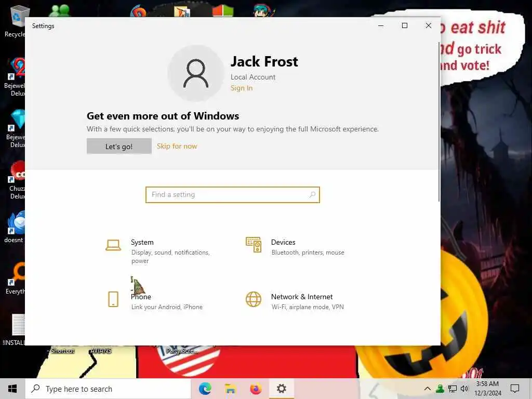
Task: Focus the Find a setting search box
Action: pos(232,195)
